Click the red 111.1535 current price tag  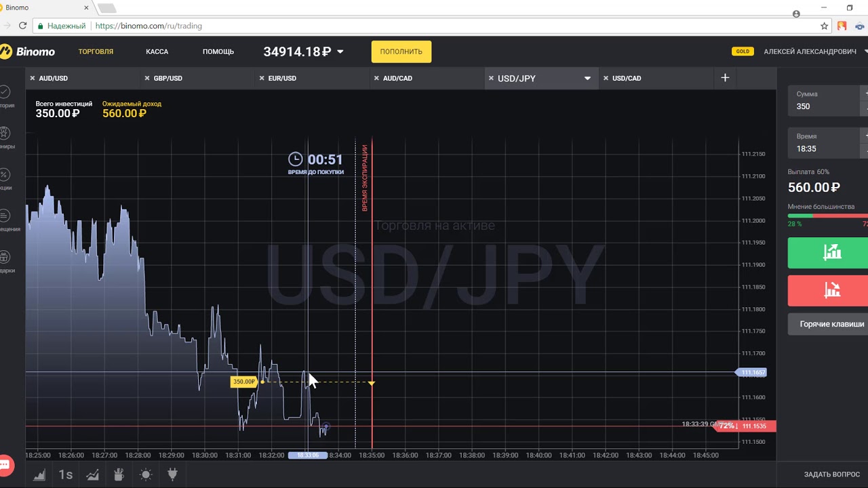click(746, 426)
